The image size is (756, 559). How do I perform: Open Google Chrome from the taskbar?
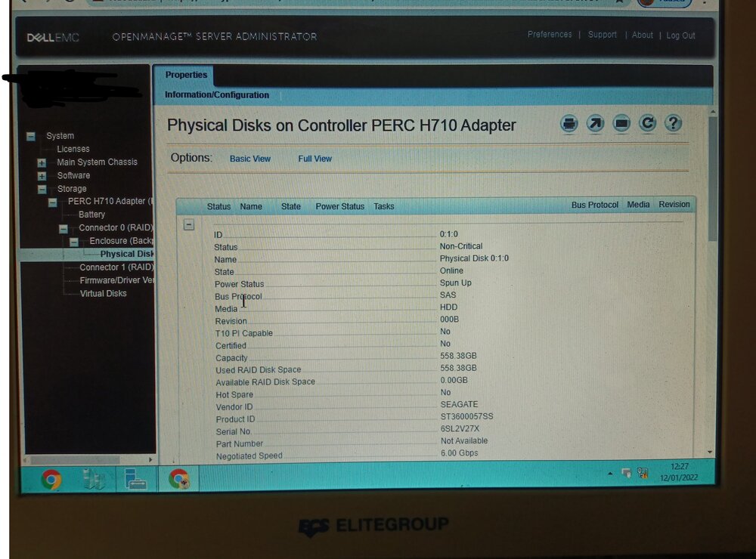pyautogui.click(x=51, y=479)
